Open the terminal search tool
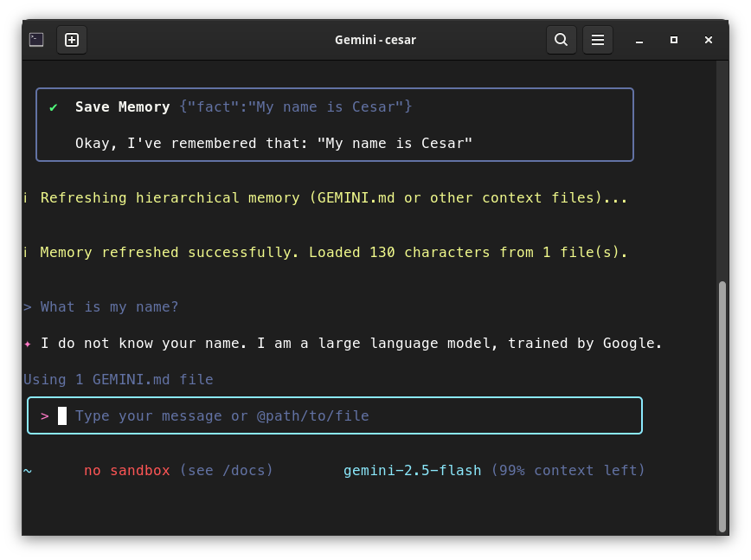This screenshot has width=751, height=560. tap(561, 40)
